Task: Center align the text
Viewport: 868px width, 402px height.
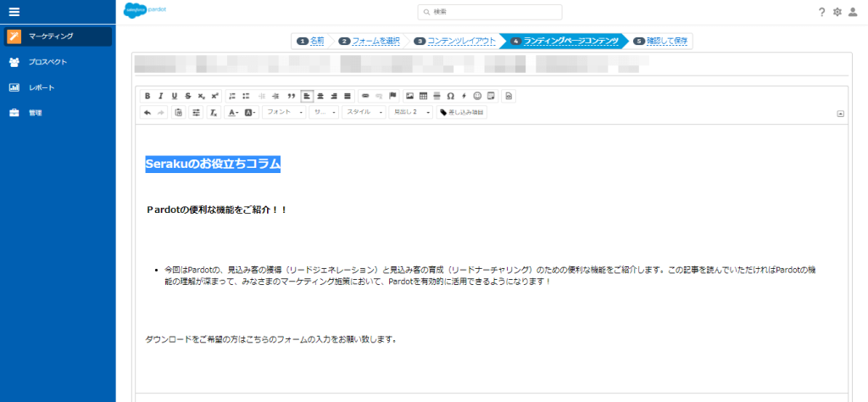Action: [x=320, y=96]
